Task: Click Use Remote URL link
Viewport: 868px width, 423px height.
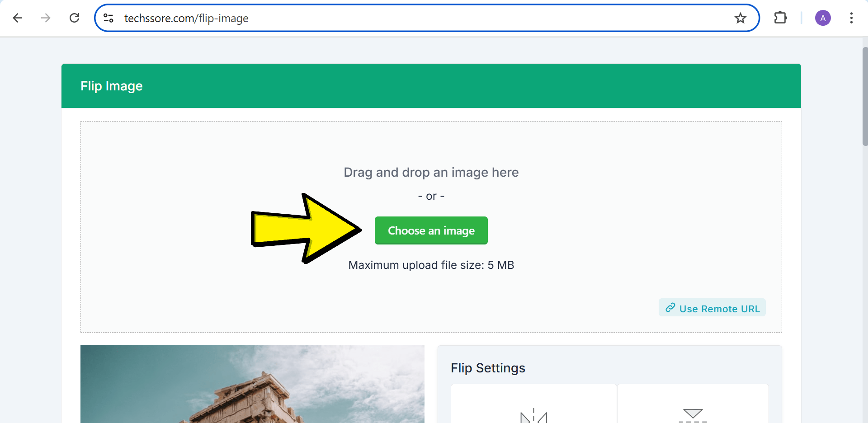Action: coord(712,308)
